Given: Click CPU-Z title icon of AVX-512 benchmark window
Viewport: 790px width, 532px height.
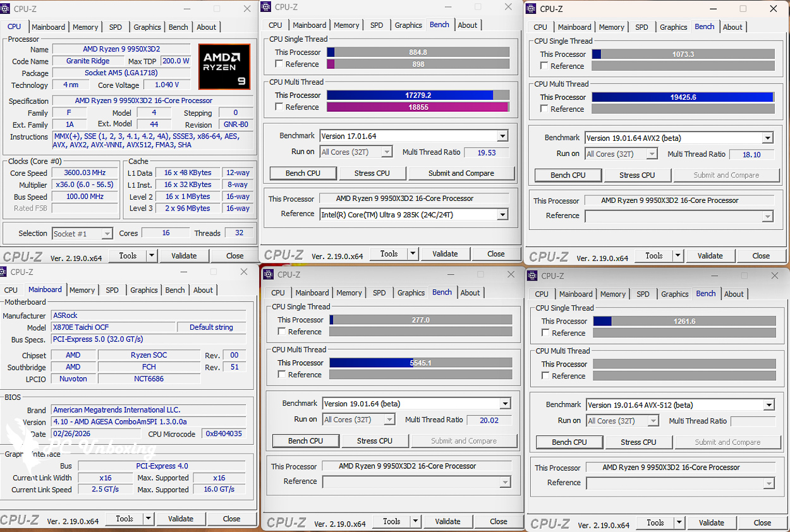Looking at the screenshot, I should coord(532,276).
